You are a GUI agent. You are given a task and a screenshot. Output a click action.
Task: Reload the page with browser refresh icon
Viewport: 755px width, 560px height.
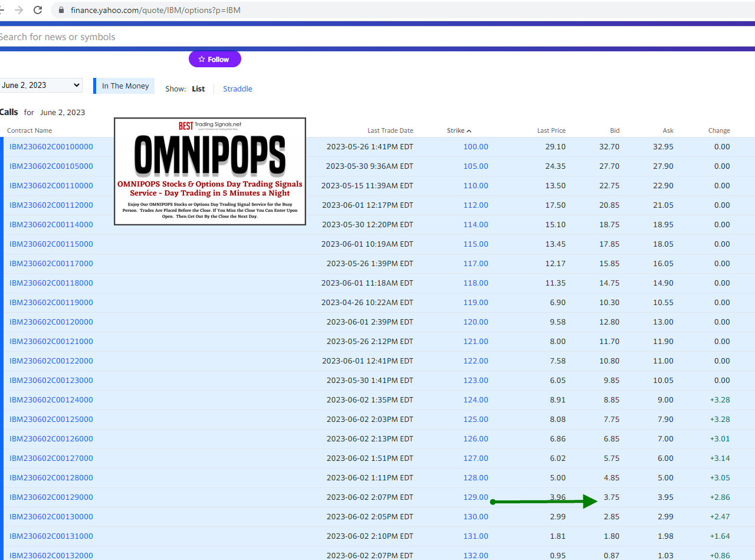click(38, 10)
